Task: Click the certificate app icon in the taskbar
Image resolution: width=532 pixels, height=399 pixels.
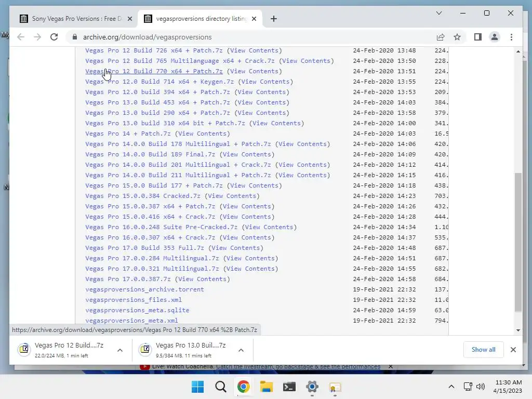Action: 335,387
